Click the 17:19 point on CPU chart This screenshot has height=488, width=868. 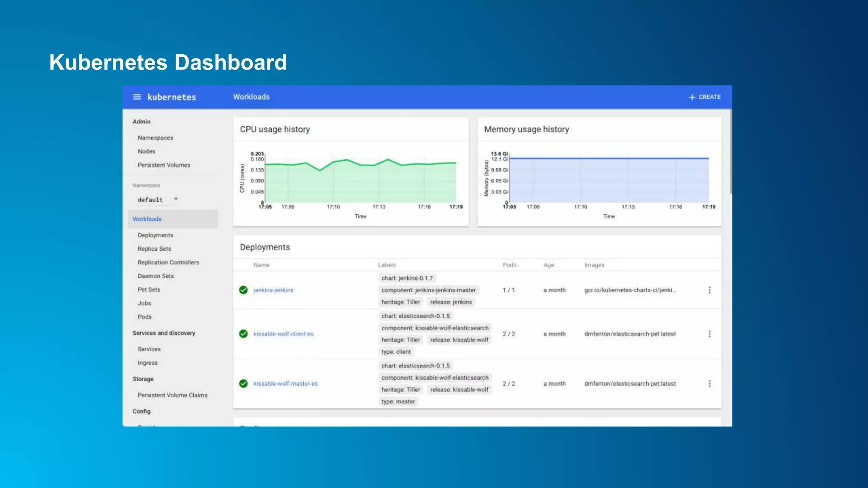tap(456, 163)
